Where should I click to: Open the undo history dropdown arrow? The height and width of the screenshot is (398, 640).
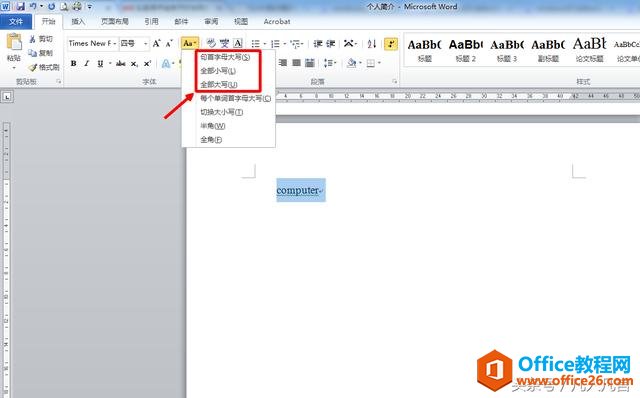click(x=41, y=7)
